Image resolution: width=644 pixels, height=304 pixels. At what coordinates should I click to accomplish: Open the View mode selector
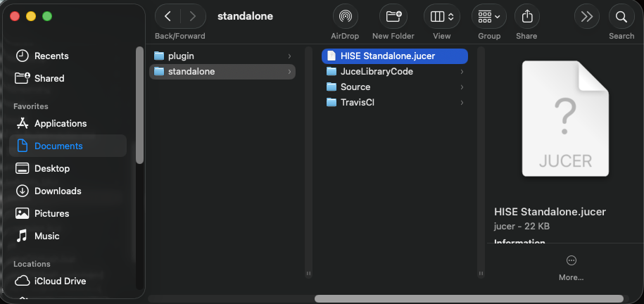tap(441, 16)
